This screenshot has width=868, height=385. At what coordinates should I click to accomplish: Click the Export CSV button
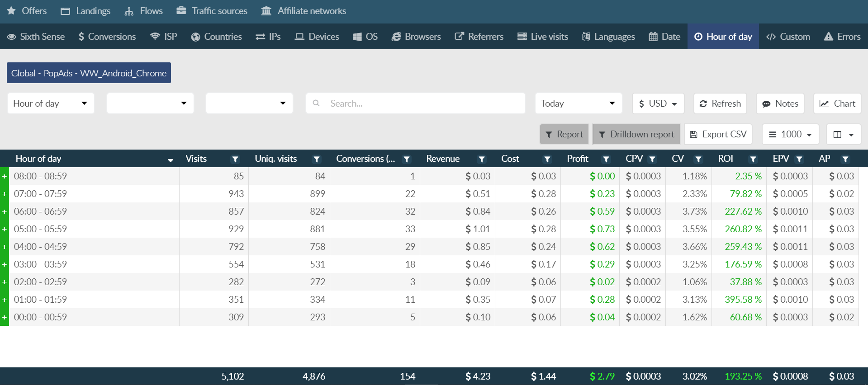pyautogui.click(x=718, y=134)
